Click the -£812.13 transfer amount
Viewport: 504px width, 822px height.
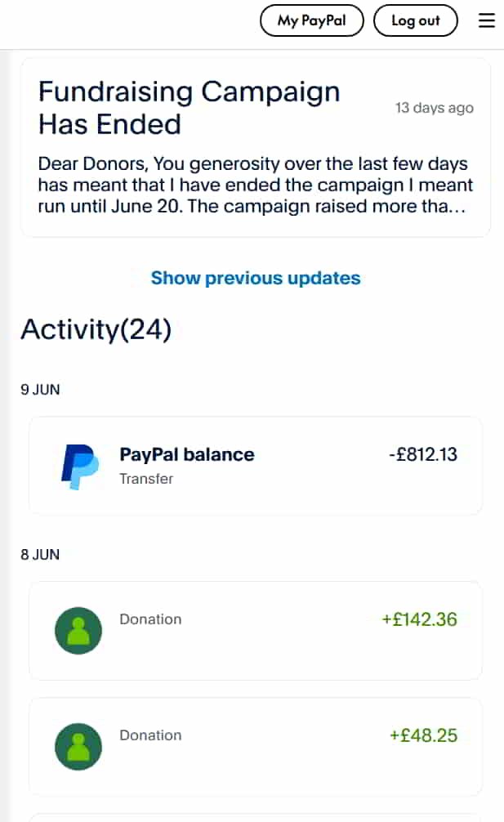pos(423,454)
